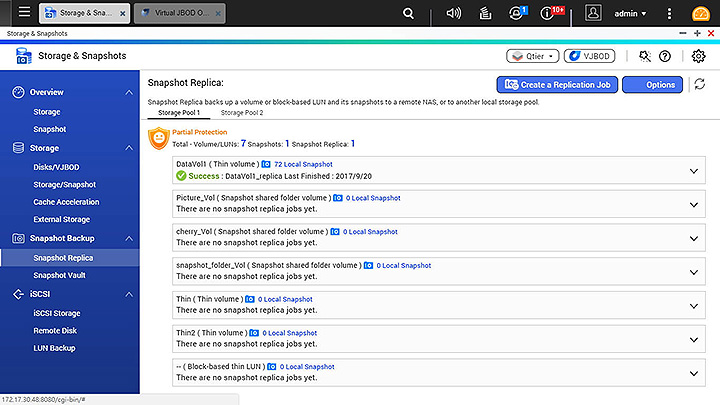This screenshot has height=405, width=720.
Task: Click the Create a Replication Job button
Action: coord(557,85)
